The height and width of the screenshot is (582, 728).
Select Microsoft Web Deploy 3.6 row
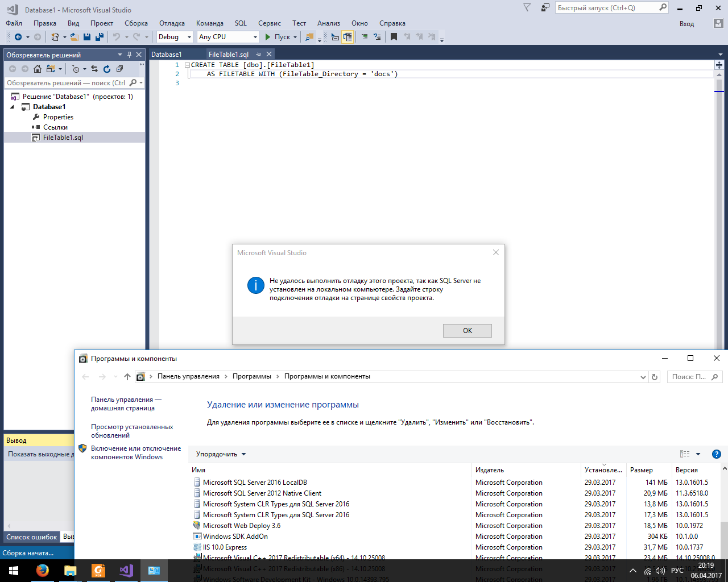[456, 526]
